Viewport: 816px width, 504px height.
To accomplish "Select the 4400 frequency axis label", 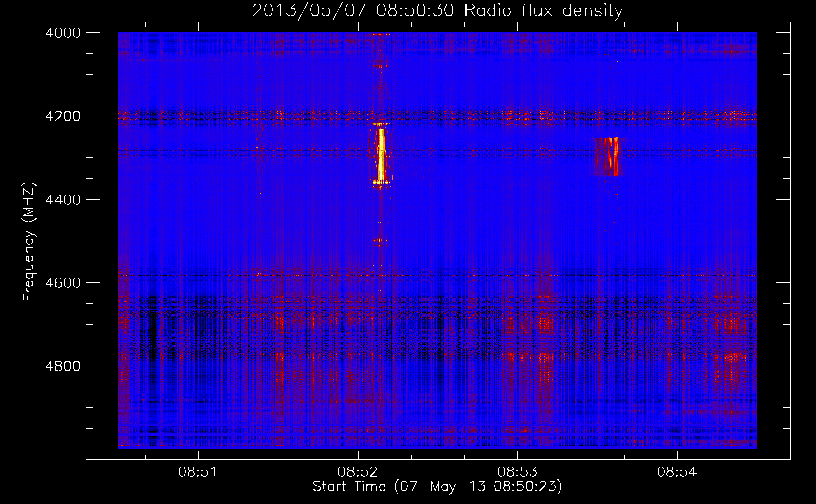I will (x=63, y=200).
